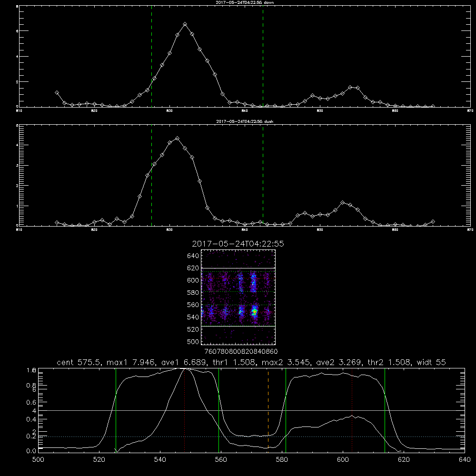Click the '580' y-axis label of the spectral image
The height and width of the screenshot is (476, 476).
coord(193,292)
